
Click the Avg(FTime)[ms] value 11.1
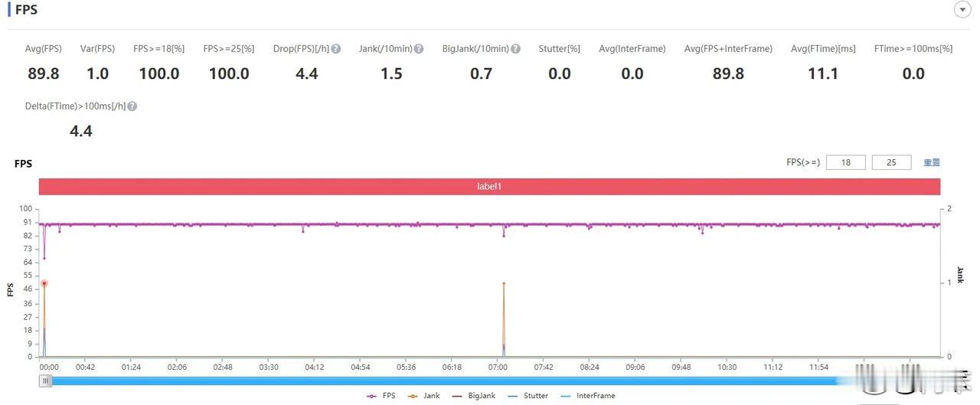point(823,73)
